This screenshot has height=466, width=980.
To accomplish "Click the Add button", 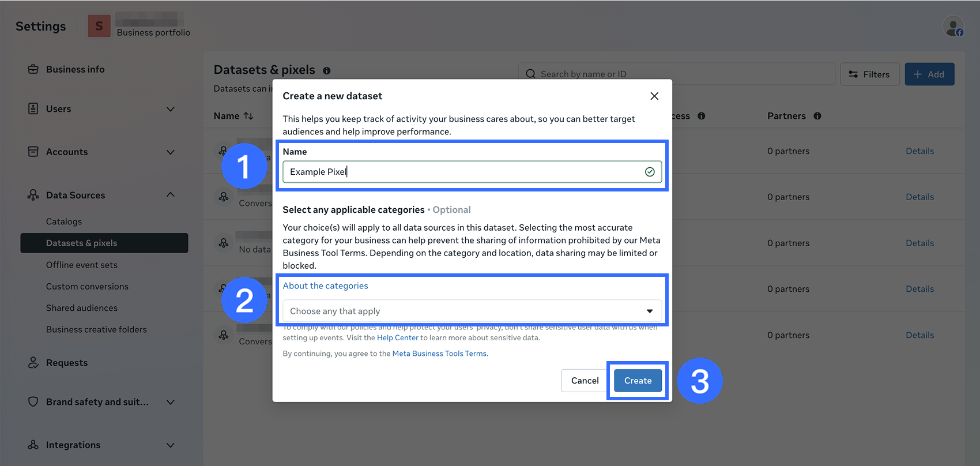I will point(929,74).
